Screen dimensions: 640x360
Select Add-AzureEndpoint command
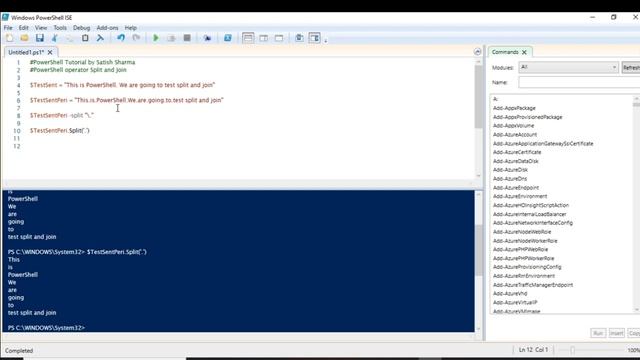(x=516, y=188)
